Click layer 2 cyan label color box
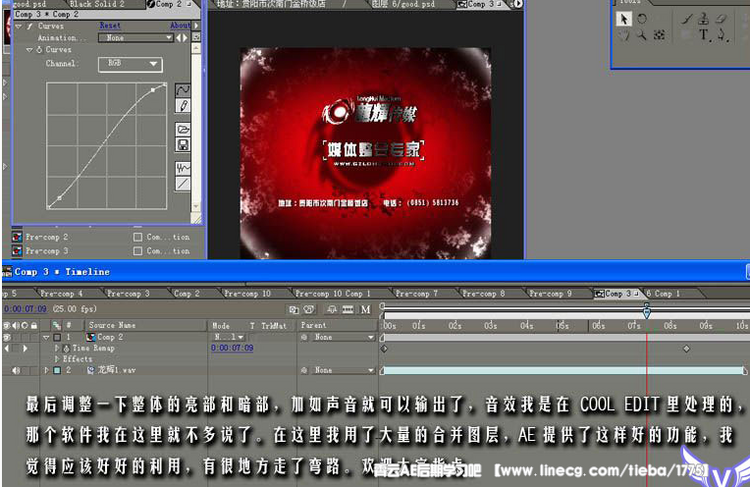750x487 pixels. (57, 370)
